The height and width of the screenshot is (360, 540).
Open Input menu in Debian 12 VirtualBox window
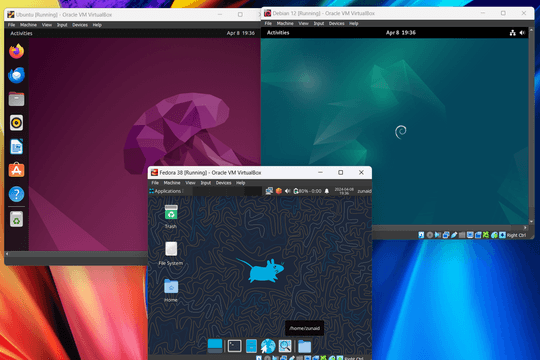(319, 23)
